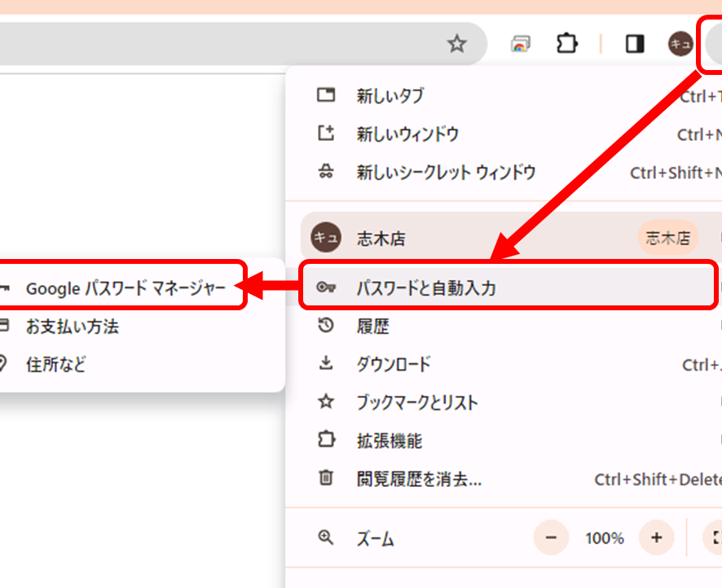Click zoom out minus button
The width and height of the screenshot is (722, 588).
pos(551,538)
